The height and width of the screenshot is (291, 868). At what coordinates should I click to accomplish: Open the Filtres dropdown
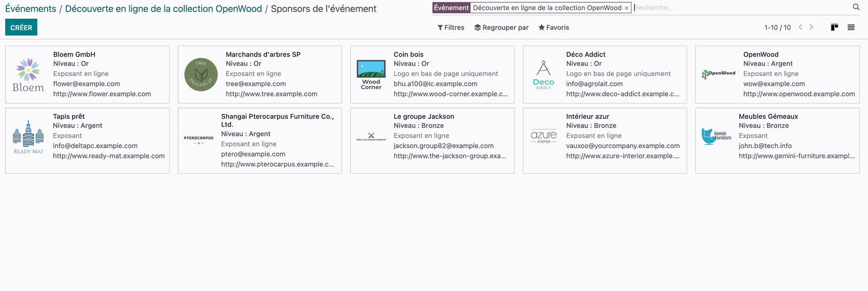point(451,28)
